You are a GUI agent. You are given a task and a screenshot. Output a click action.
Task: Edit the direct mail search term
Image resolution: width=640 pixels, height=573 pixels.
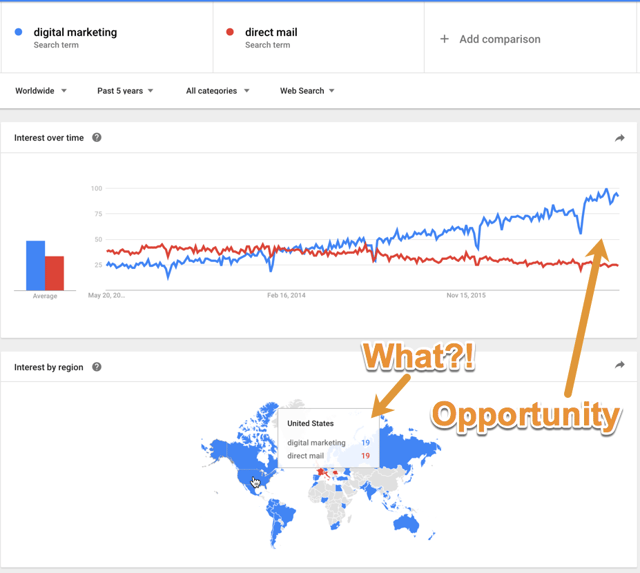point(271,32)
